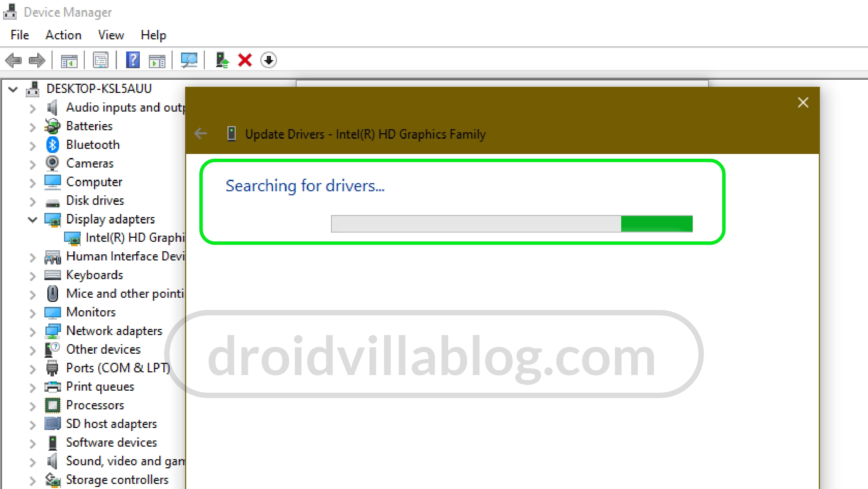The width and height of the screenshot is (868, 489).
Task: Interact with the driver search progress bar
Action: (x=512, y=223)
